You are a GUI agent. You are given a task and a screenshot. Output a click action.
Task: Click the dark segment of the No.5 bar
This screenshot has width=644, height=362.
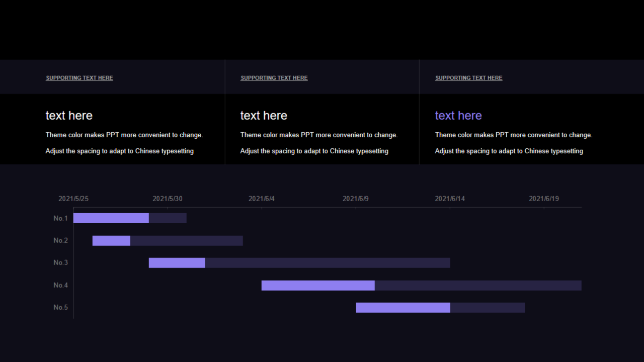488,308
